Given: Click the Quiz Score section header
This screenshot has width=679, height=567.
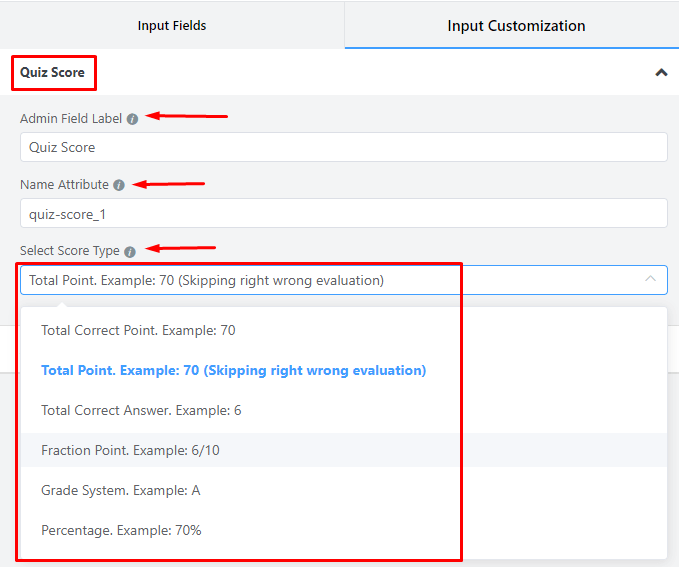Looking at the screenshot, I should (x=52, y=72).
